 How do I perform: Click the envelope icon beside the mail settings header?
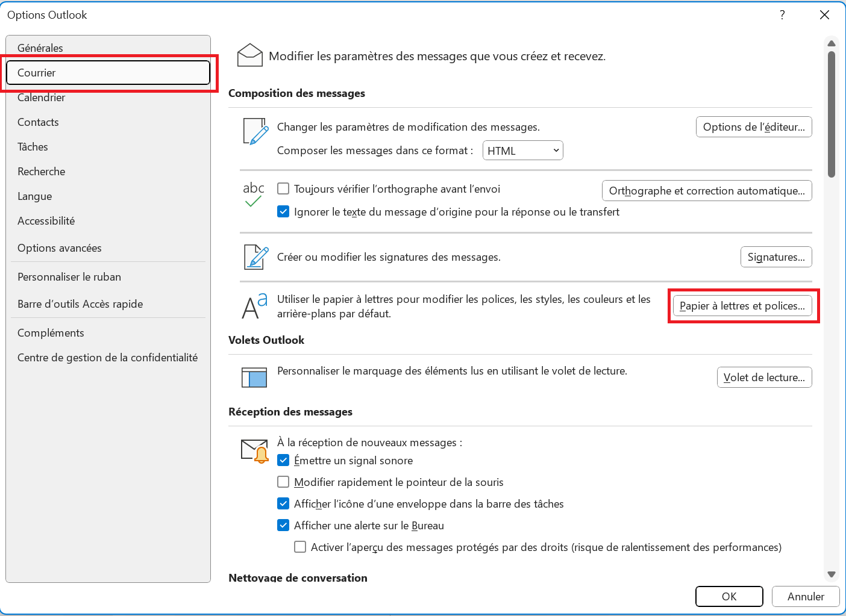click(x=249, y=55)
